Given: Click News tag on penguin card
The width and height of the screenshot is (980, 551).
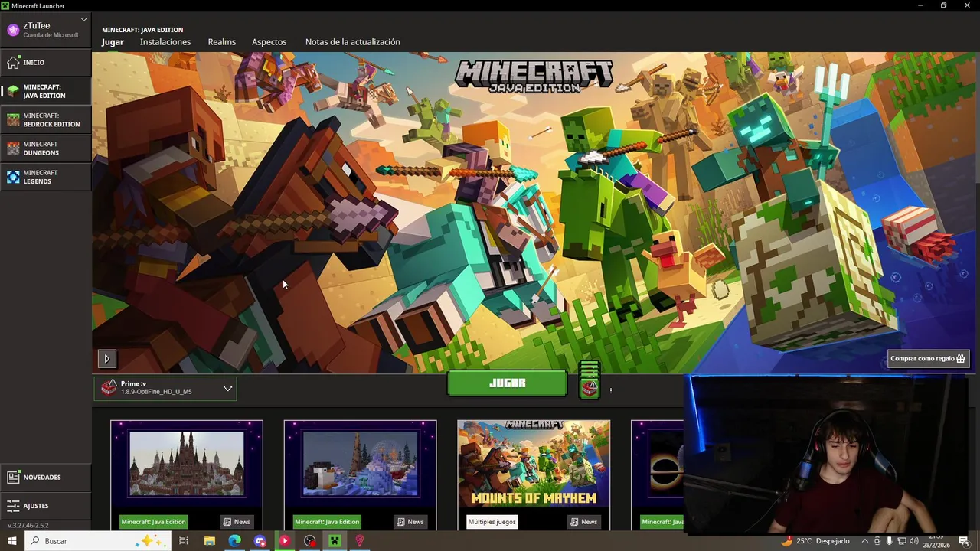Looking at the screenshot, I should (410, 522).
